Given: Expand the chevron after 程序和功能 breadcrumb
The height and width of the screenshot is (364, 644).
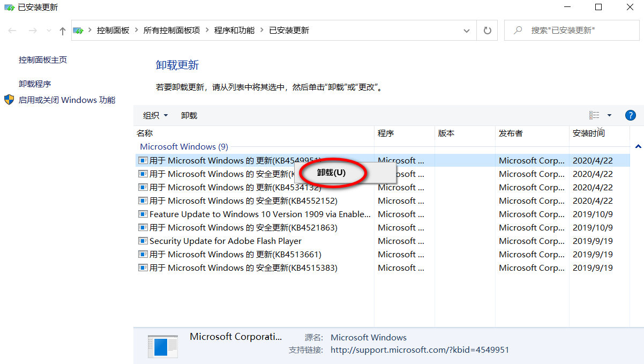Looking at the screenshot, I should tap(262, 31).
